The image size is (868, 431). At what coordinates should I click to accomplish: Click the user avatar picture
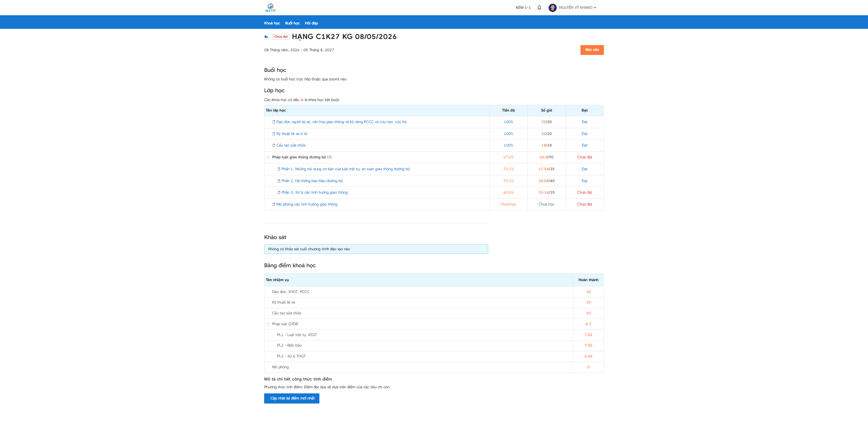click(x=552, y=7)
